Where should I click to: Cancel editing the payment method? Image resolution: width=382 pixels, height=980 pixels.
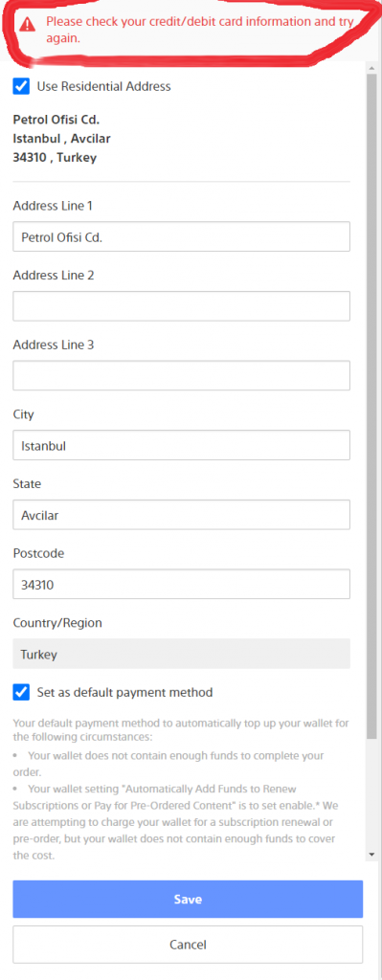188,945
